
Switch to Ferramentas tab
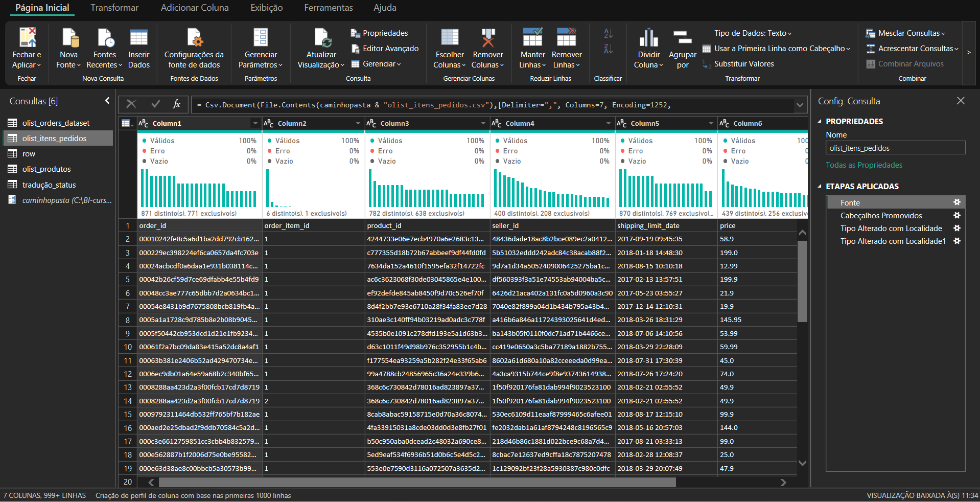[x=329, y=8]
